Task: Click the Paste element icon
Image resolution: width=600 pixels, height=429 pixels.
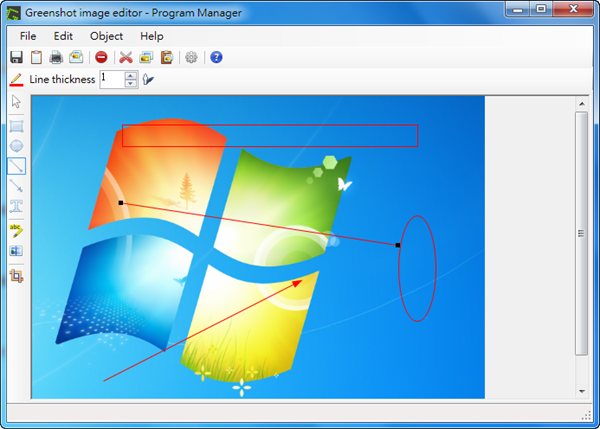Action: (166, 57)
